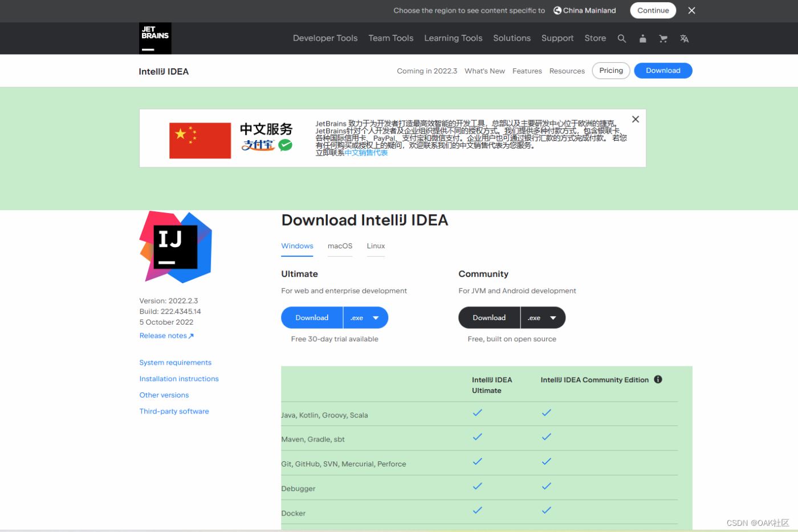Open Coming in 2022.3 link
The image size is (798, 532).
[x=427, y=71]
